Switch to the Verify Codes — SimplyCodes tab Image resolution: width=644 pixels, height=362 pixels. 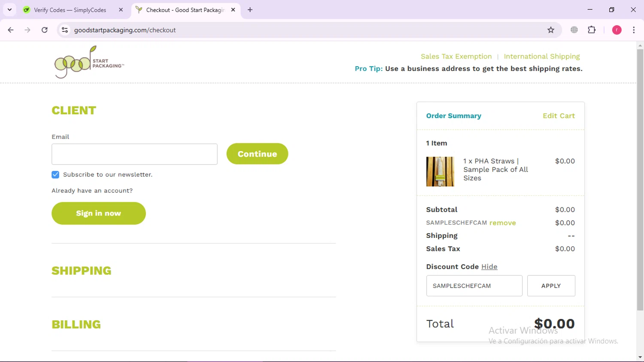pyautogui.click(x=70, y=10)
